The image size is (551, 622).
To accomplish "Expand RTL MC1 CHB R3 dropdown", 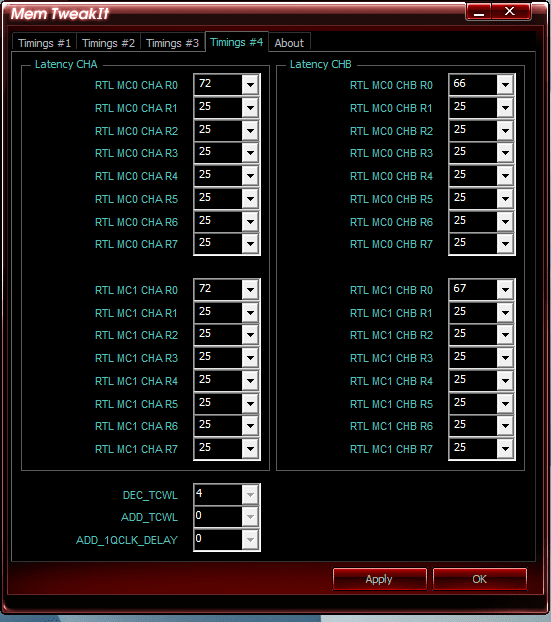I will pyautogui.click(x=505, y=358).
